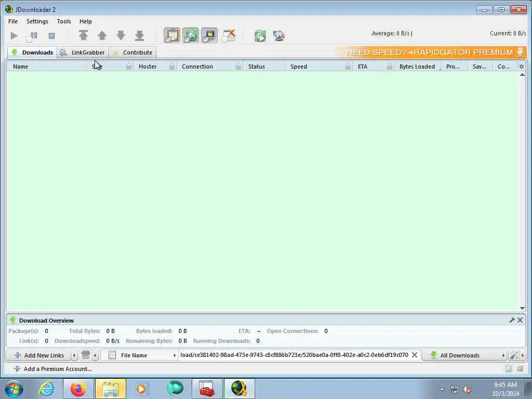Launch Internet Explorer from the taskbar
This screenshot has width=532, height=399.
[x=46, y=389]
